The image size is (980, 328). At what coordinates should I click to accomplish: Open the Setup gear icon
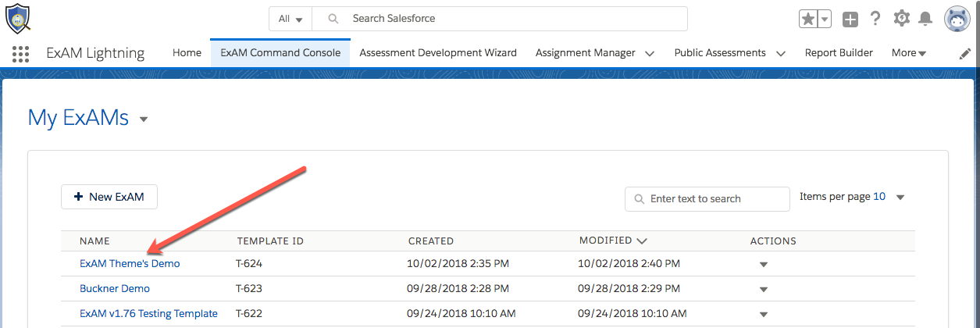click(901, 19)
